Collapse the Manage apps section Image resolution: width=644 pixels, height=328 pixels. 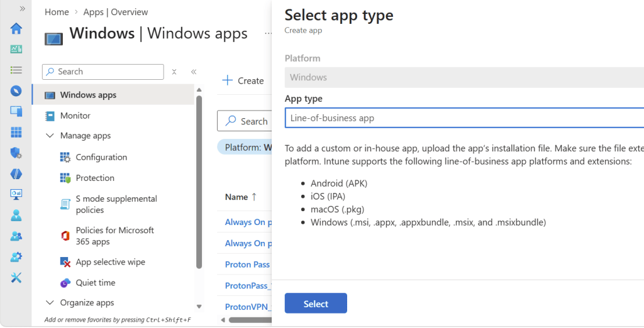50,136
